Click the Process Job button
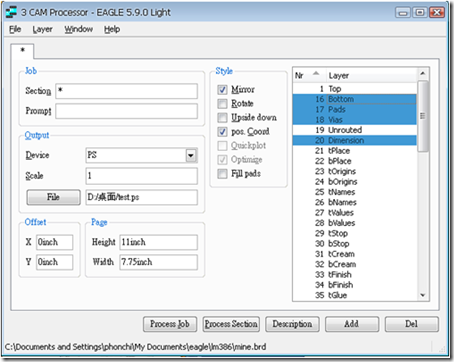Screen dimensions: 454x362 point(170,324)
